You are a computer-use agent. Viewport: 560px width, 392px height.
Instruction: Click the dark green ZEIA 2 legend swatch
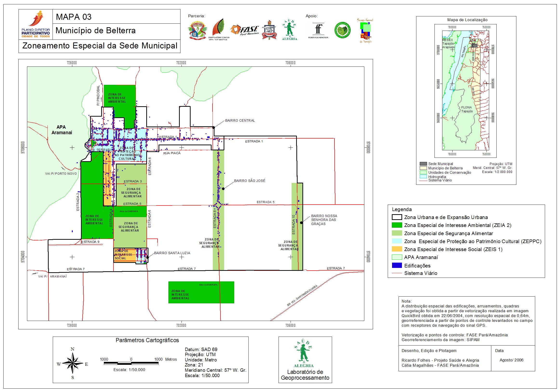click(397, 225)
